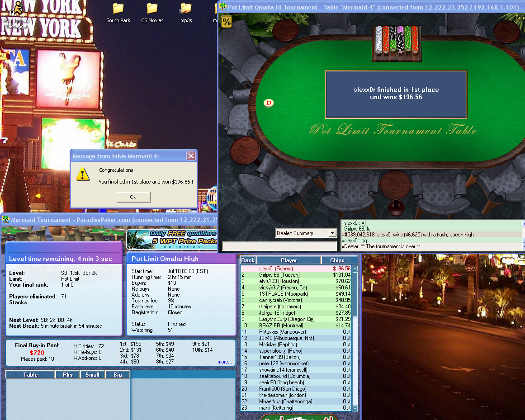Click the "more..." payouts link
The width and height of the screenshot is (525, 420).
tap(224, 362)
